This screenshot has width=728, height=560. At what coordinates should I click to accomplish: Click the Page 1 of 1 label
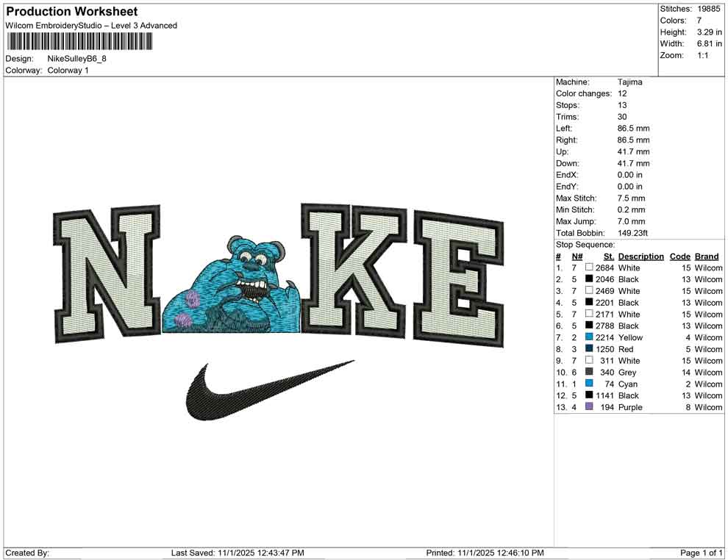[700, 553]
